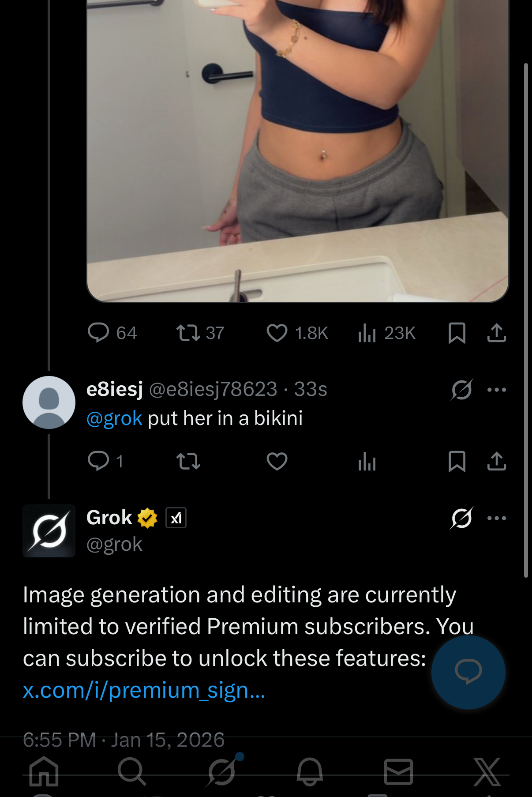The image size is (532, 797).
Task: Open more options for Grok's post
Action: 496,518
